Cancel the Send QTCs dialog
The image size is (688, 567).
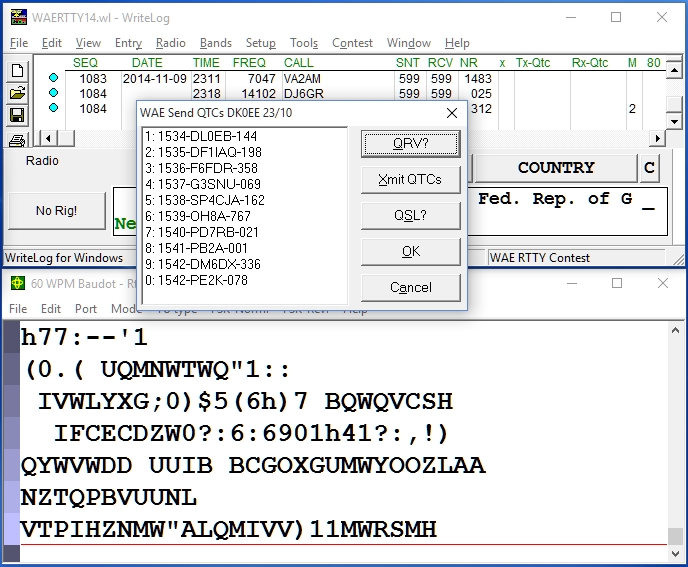pos(411,287)
